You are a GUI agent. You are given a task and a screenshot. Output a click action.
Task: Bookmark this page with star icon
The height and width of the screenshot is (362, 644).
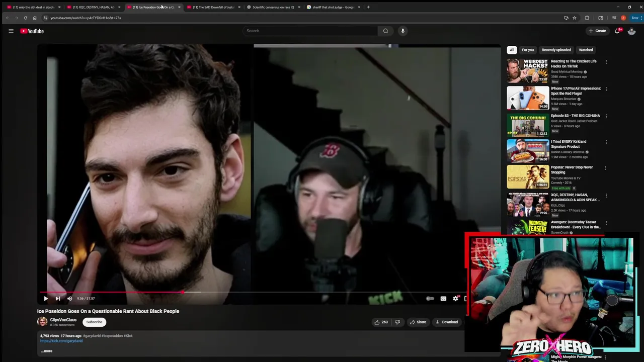(575, 18)
